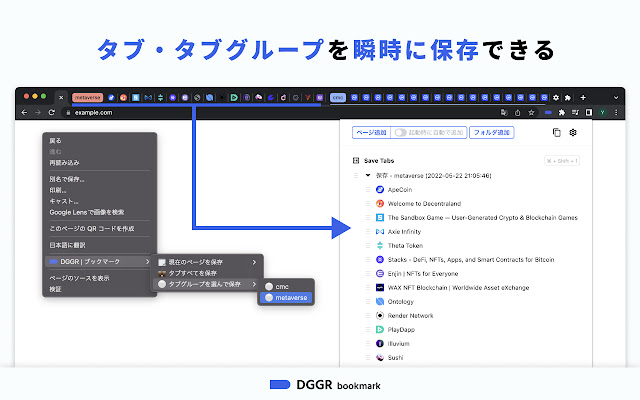Click the Decentraland favicon in the list
The width and height of the screenshot is (640, 400).
click(x=380, y=203)
